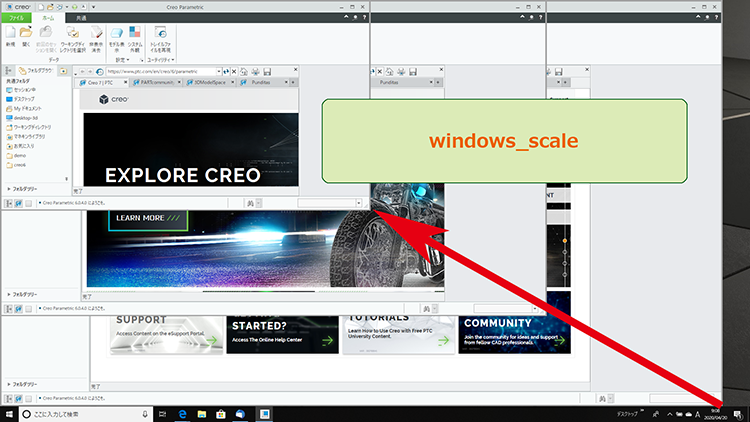Viewport: 750px width, 422px height.
Task: Click the 非表示消去 ribbon icon
Action: pyautogui.click(x=96, y=33)
